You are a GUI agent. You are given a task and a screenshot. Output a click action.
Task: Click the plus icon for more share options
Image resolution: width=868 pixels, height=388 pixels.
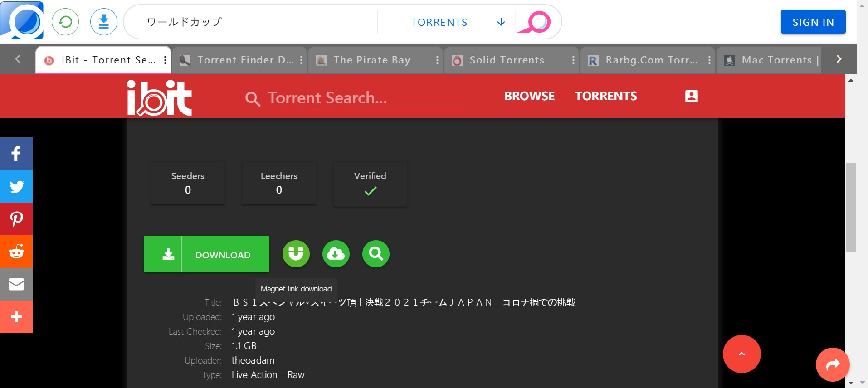coord(16,317)
